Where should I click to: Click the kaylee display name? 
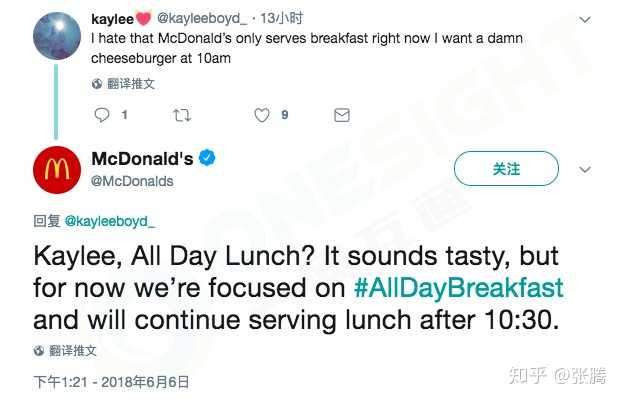[112, 18]
